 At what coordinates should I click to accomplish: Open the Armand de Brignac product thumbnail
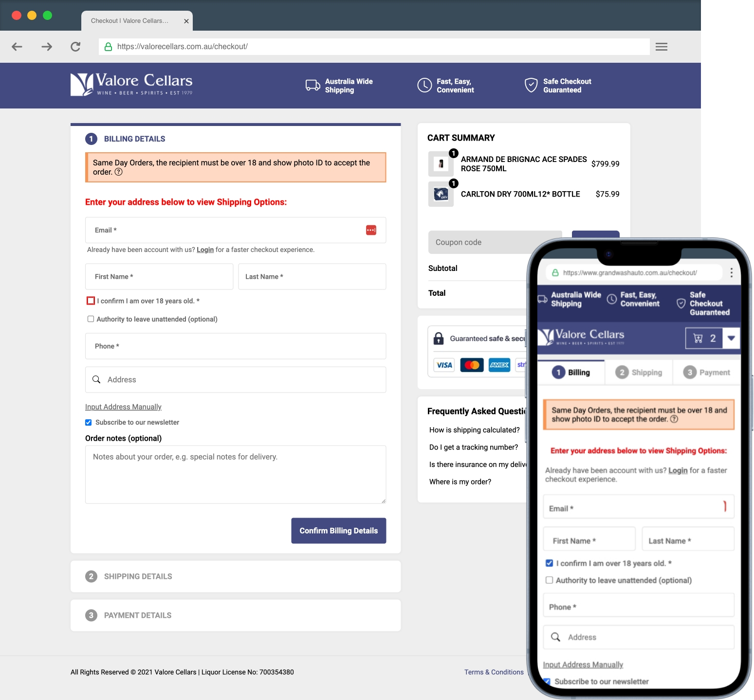[x=441, y=164]
